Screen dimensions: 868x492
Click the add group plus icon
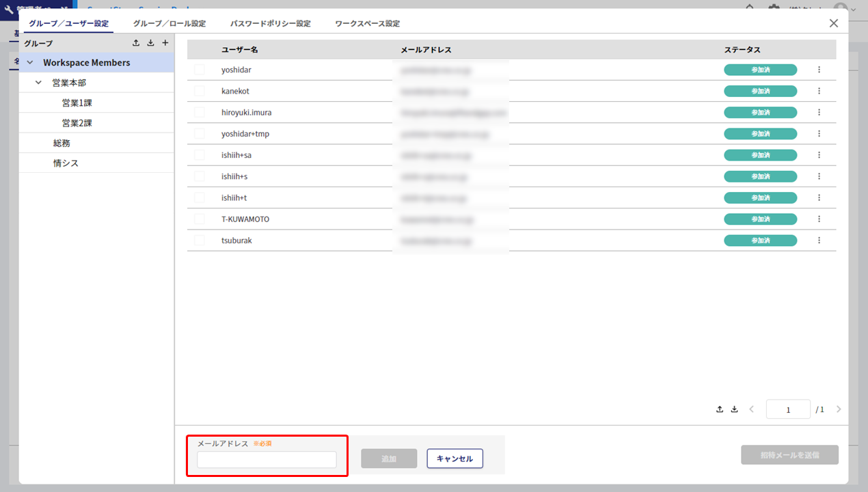click(x=165, y=43)
